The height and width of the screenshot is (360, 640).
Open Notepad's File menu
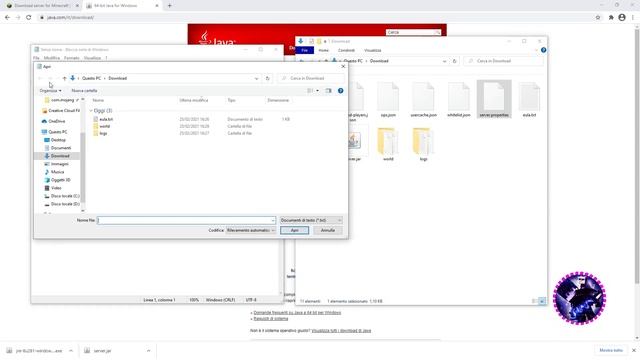36,58
